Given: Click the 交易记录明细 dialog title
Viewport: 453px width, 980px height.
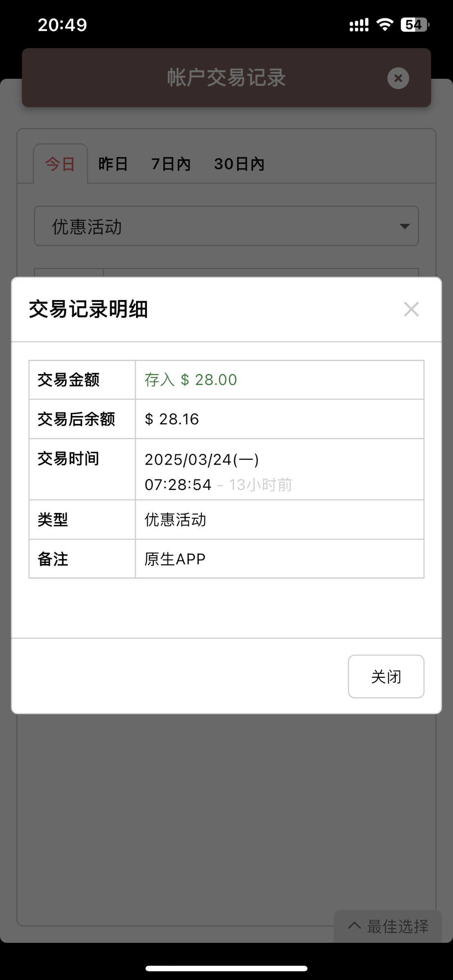Looking at the screenshot, I should pyautogui.click(x=88, y=309).
